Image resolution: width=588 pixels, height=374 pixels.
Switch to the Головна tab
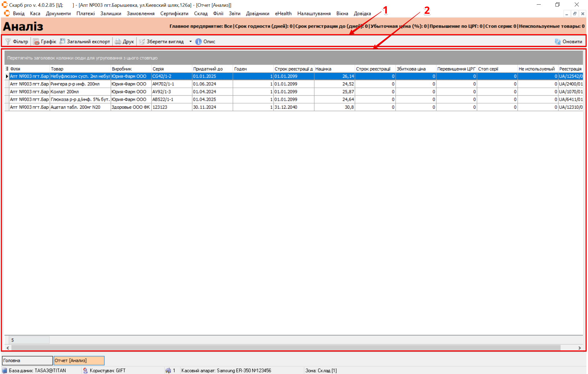(27, 360)
